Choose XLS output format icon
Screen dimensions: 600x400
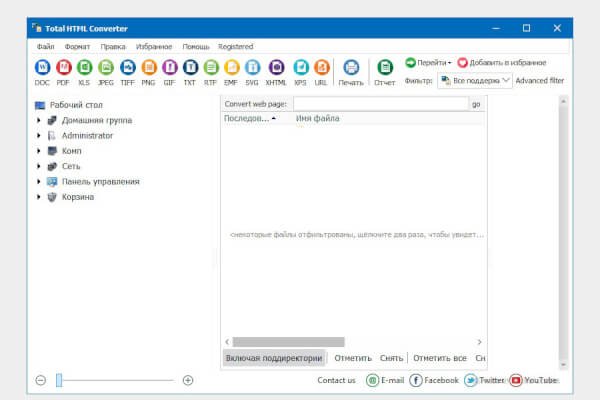[x=85, y=68]
